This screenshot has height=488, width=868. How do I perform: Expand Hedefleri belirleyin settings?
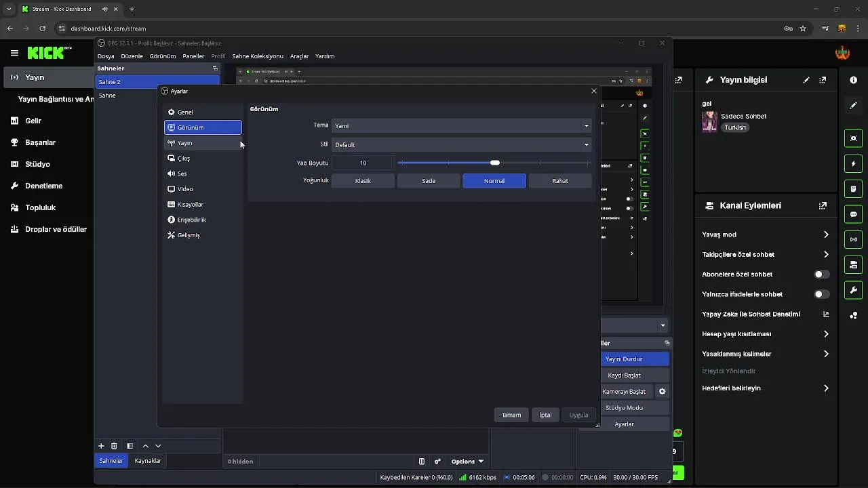(x=826, y=388)
